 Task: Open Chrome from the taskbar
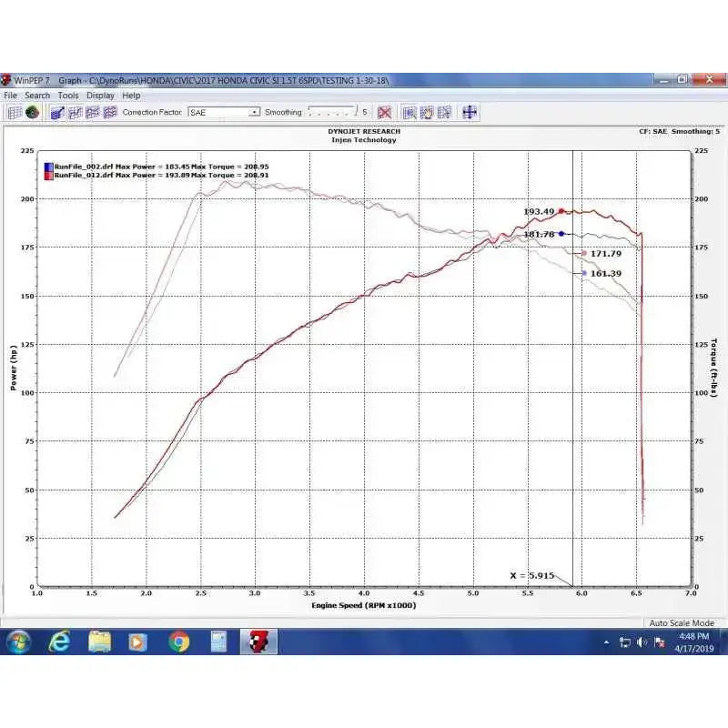pyautogui.click(x=178, y=642)
